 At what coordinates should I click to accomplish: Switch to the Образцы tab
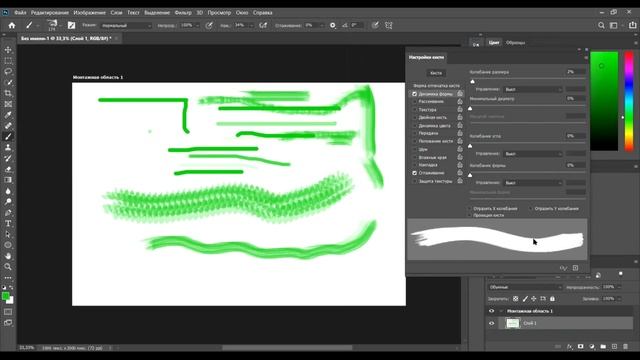coord(516,42)
